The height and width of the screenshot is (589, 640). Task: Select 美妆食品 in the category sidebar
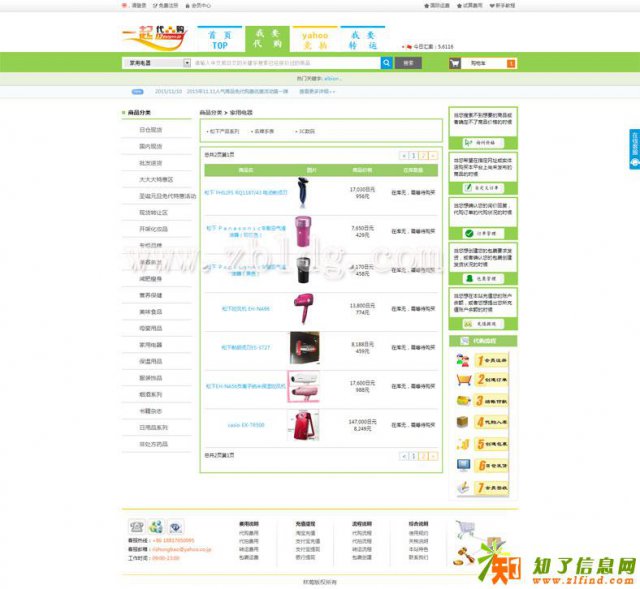click(151, 313)
